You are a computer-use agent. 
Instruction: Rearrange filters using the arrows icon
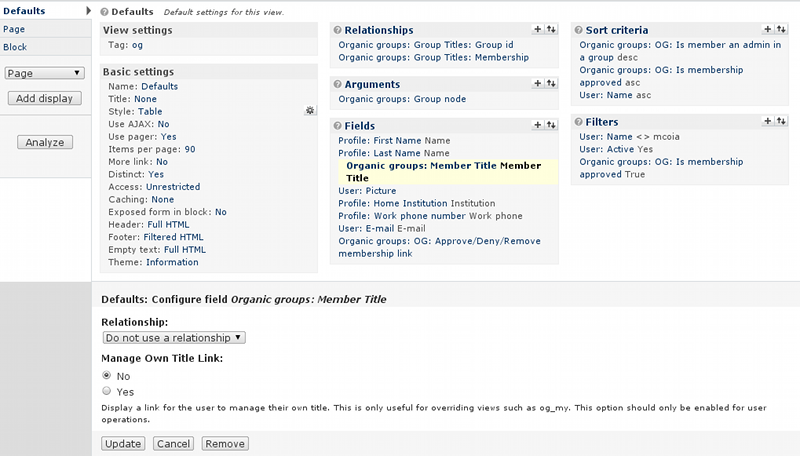[781, 121]
